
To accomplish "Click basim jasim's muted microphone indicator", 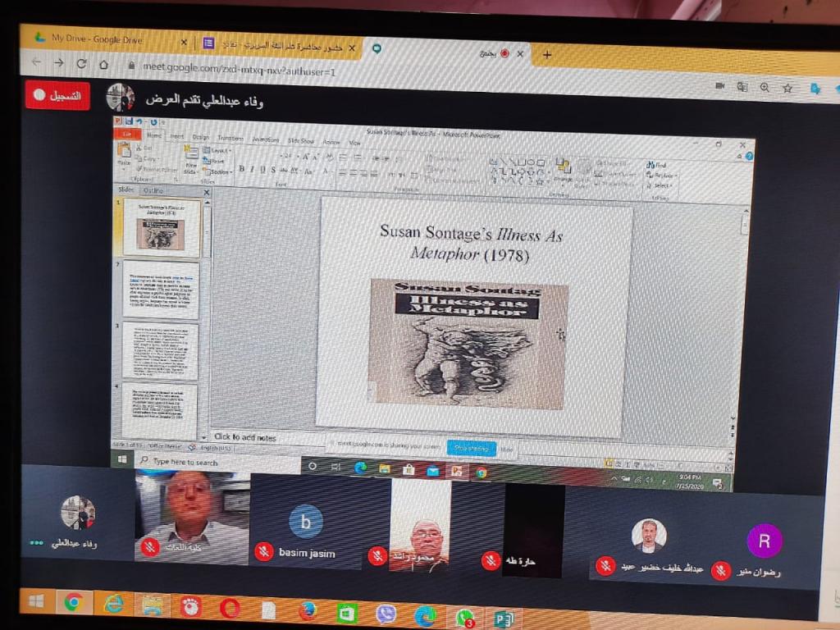I will pos(263,552).
